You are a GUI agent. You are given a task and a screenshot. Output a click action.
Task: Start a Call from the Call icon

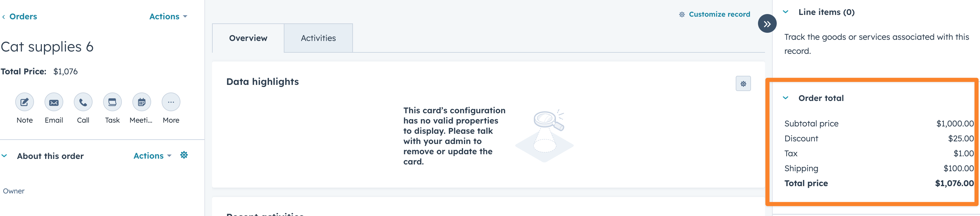(83, 102)
